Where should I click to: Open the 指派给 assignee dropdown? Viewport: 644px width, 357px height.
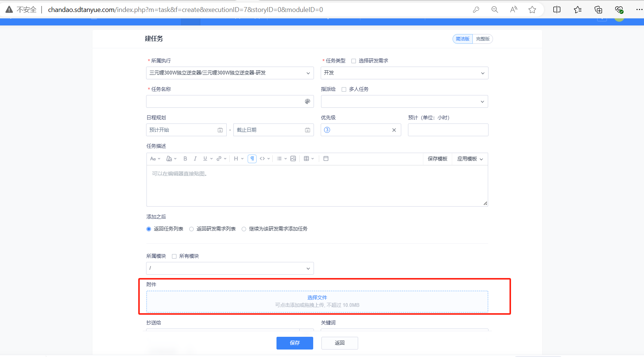[x=405, y=101]
